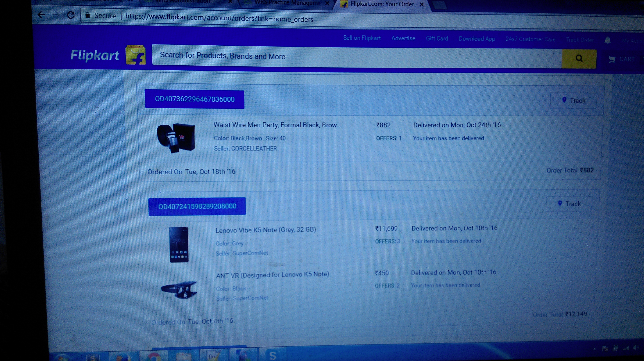The width and height of the screenshot is (644, 361).
Task: Close the Flipkart.com Your Order tab
Action: (422, 4)
